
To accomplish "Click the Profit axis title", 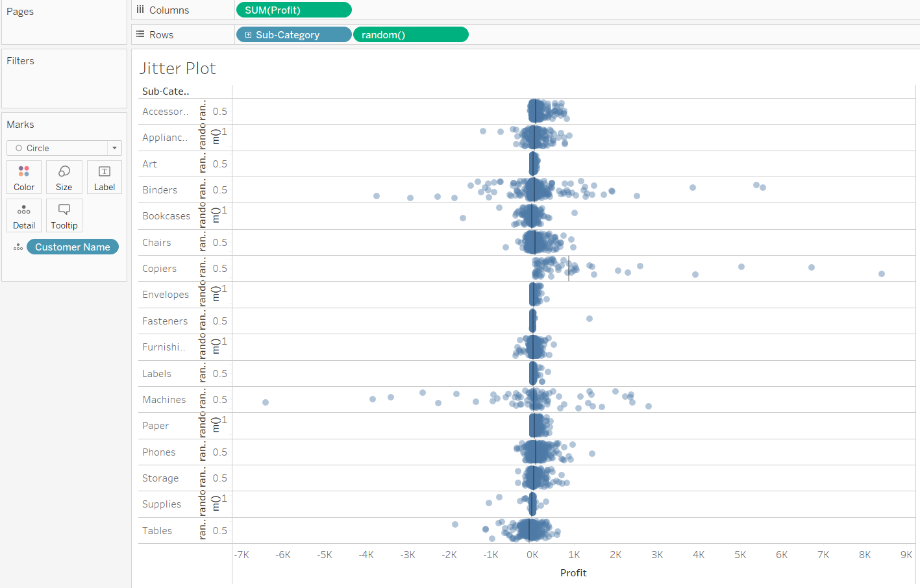I will coord(573,572).
